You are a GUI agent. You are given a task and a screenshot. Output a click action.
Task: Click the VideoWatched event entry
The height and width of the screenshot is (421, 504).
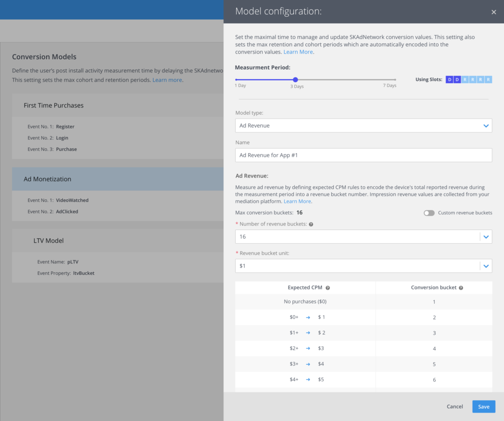point(58,200)
